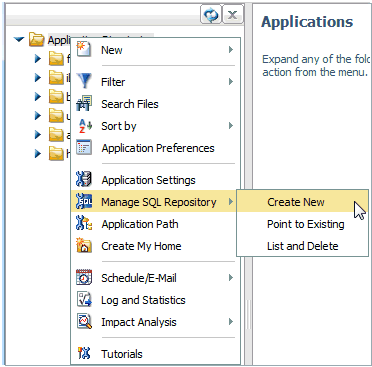
Task: Click the Log and Statistics icon
Action: (84, 299)
